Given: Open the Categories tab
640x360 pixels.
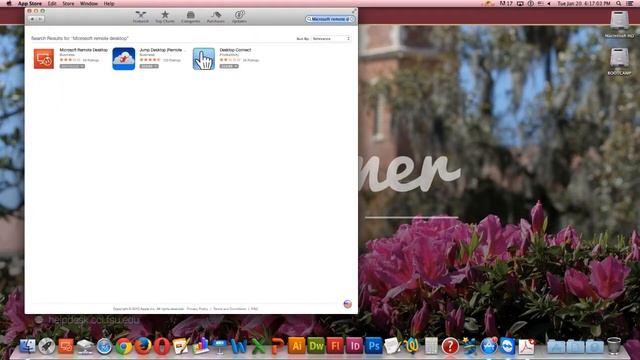Looking at the screenshot, I should (x=191, y=17).
